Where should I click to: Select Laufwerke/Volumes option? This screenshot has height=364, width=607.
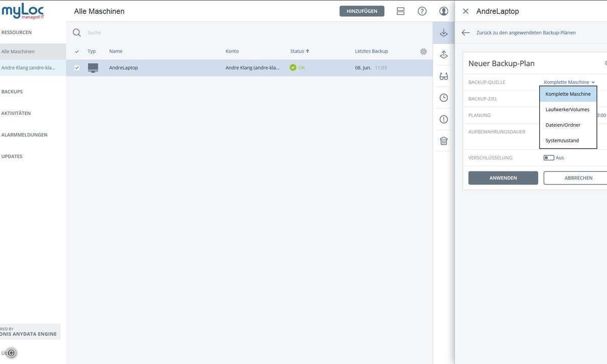[568, 110]
